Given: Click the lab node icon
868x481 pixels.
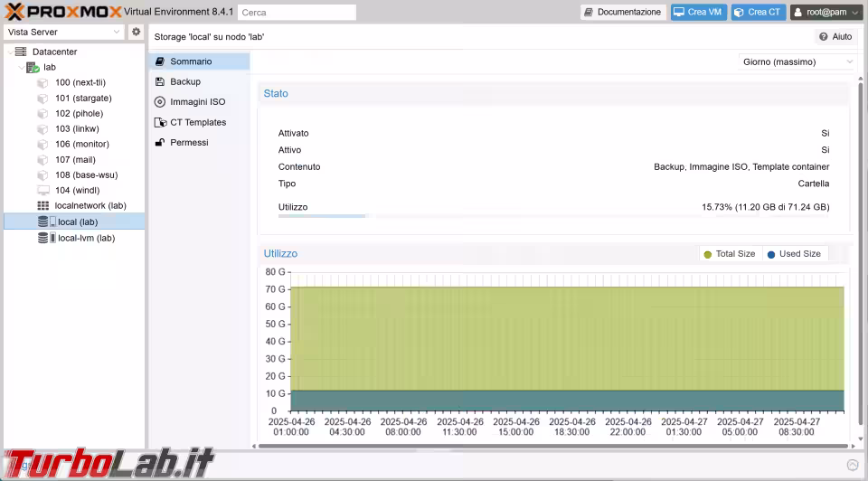Looking at the screenshot, I should pos(33,68).
